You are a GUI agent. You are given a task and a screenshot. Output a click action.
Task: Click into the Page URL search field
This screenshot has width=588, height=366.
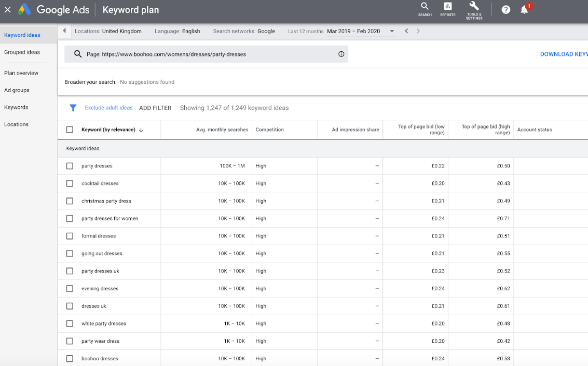click(206, 54)
